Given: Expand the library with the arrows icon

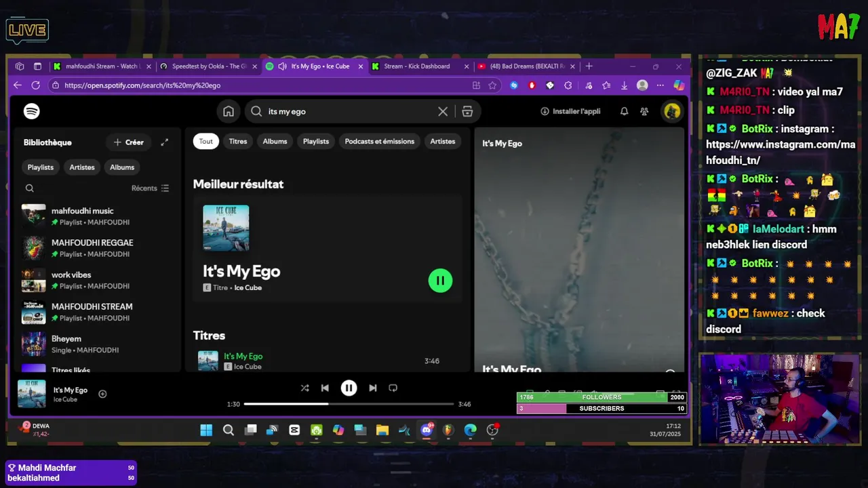Looking at the screenshot, I should tap(164, 142).
